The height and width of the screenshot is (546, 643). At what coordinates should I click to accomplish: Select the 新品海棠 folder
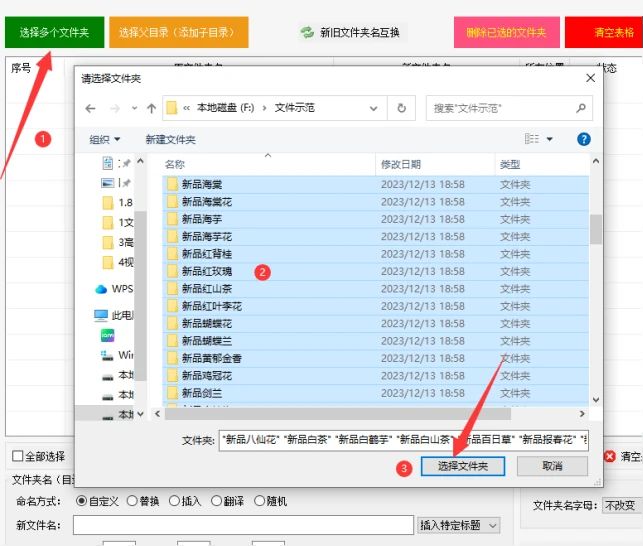coord(376,185)
